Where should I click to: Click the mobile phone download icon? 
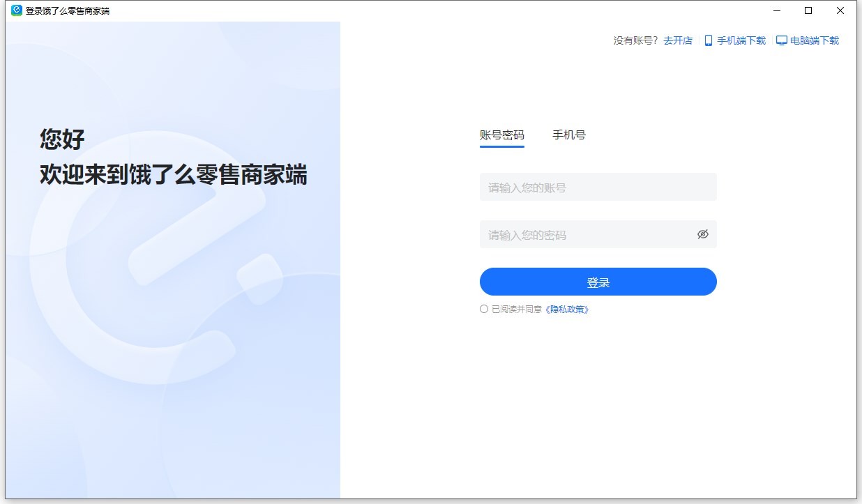709,40
